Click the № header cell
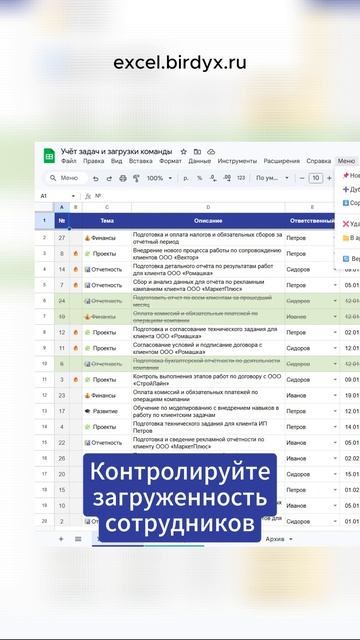The image size is (360, 640). pyautogui.click(x=62, y=221)
